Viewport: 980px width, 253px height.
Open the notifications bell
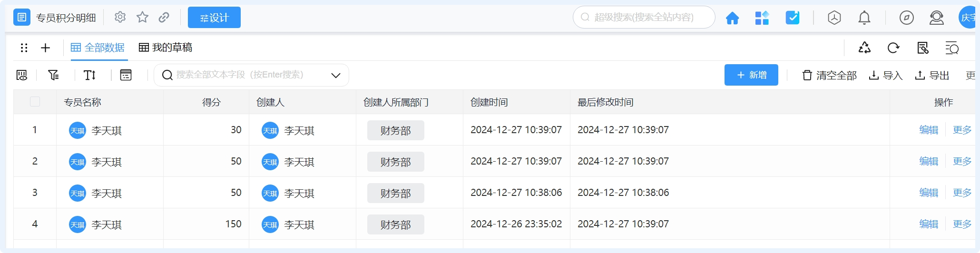(x=864, y=18)
